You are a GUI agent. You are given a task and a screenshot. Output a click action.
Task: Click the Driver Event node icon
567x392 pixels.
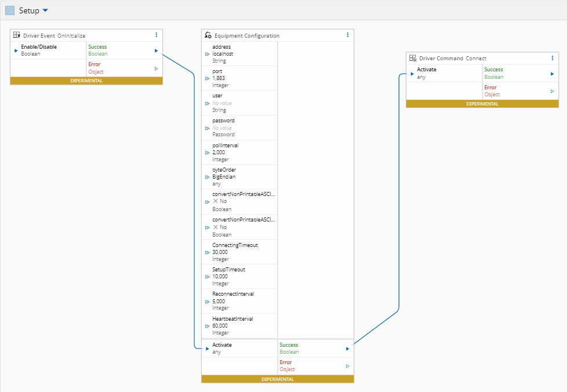coord(16,35)
